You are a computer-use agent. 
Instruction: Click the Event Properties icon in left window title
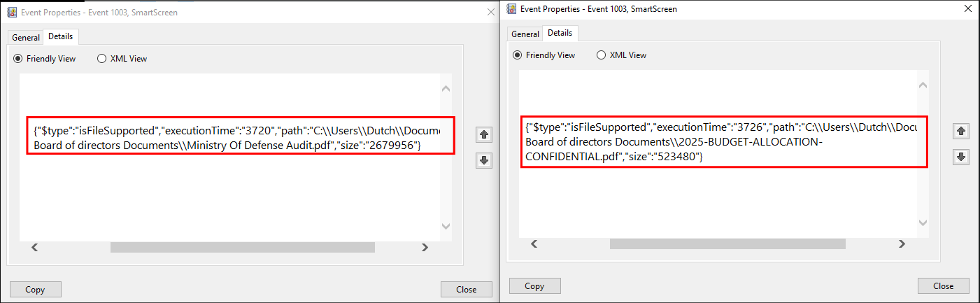coord(12,12)
